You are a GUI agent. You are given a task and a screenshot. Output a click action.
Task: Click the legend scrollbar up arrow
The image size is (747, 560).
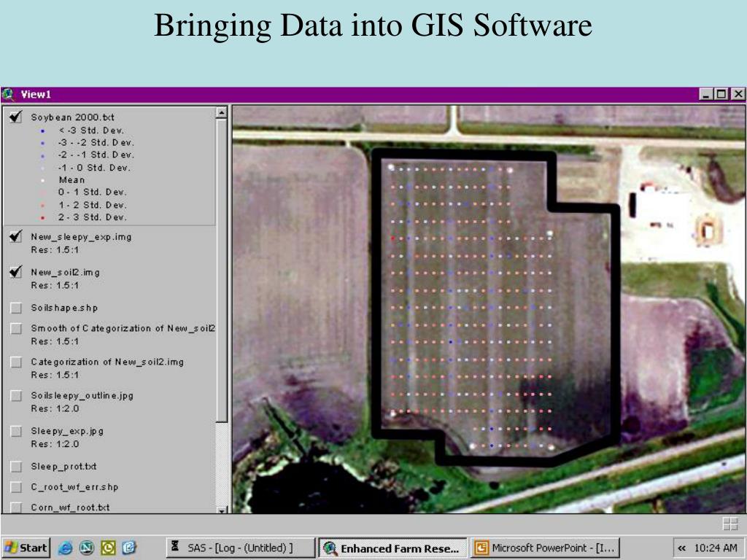pyautogui.click(x=221, y=112)
